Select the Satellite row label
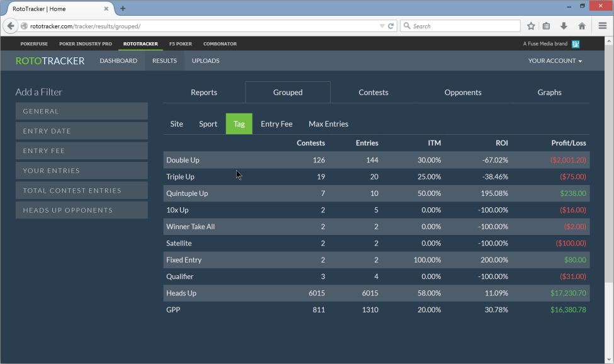Image resolution: width=614 pixels, height=364 pixels. [179, 243]
